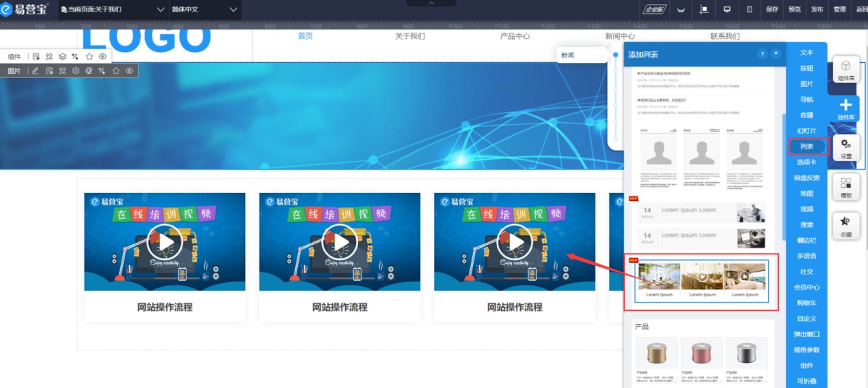Select 侧边栏 in the widget list
This screenshot has width=868, height=388.
coord(807,240)
